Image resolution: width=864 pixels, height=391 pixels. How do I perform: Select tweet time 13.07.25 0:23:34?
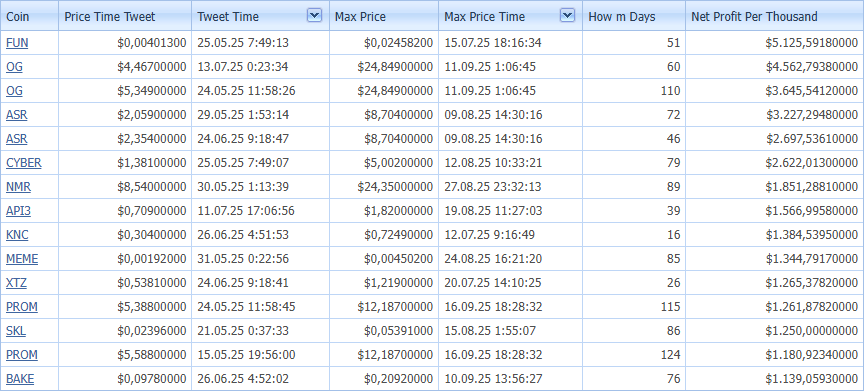point(260,67)
